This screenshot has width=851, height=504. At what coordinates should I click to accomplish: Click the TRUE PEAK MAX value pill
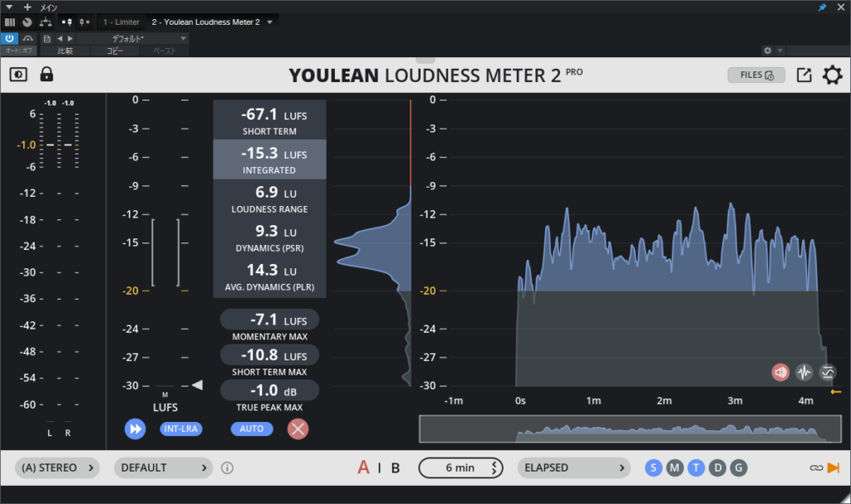pos(270,390)
